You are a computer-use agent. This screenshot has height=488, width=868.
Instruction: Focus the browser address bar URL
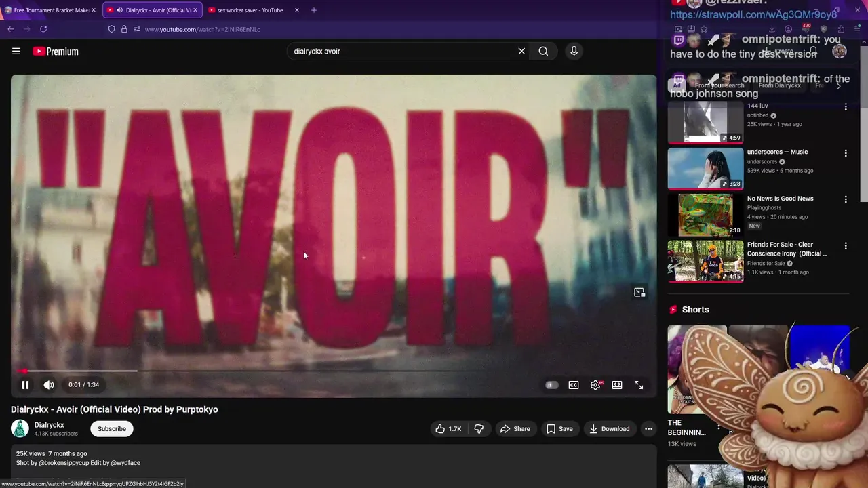click(x=203, y=29)
